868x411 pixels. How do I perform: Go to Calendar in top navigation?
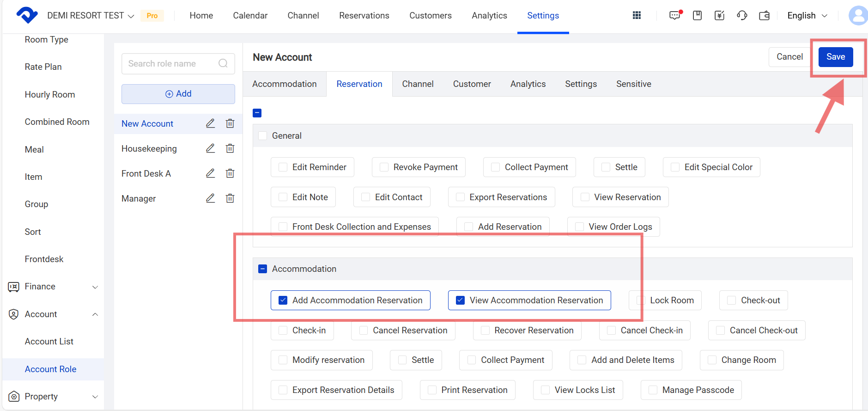point(250,15)
